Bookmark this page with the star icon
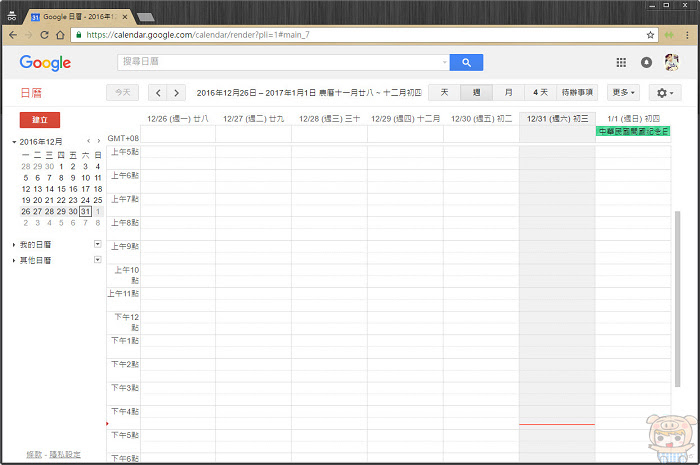 [650, 35]
